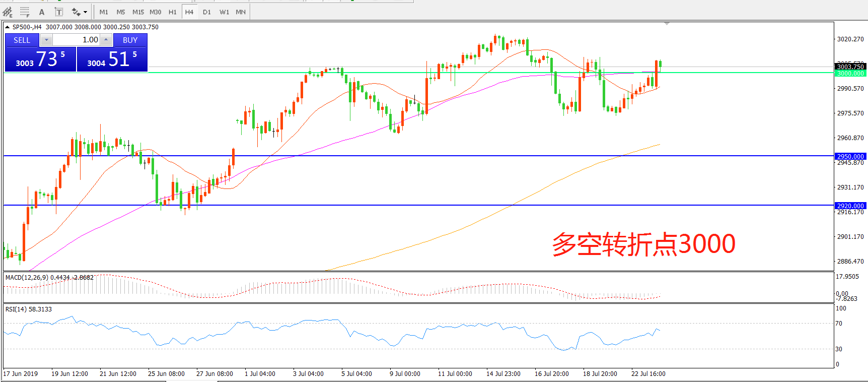Select the H1 timeframe button
Viewport: 868px width, 382px height.
(172, 12)
